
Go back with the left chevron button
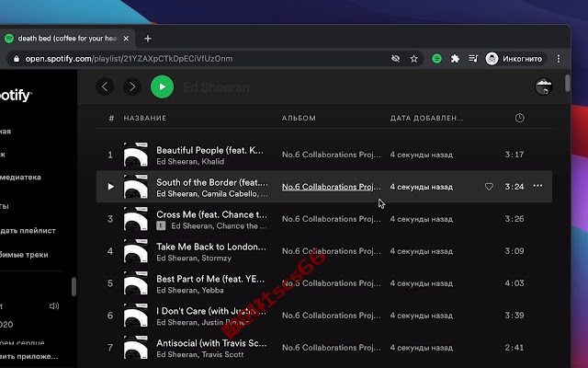(105, 86)
